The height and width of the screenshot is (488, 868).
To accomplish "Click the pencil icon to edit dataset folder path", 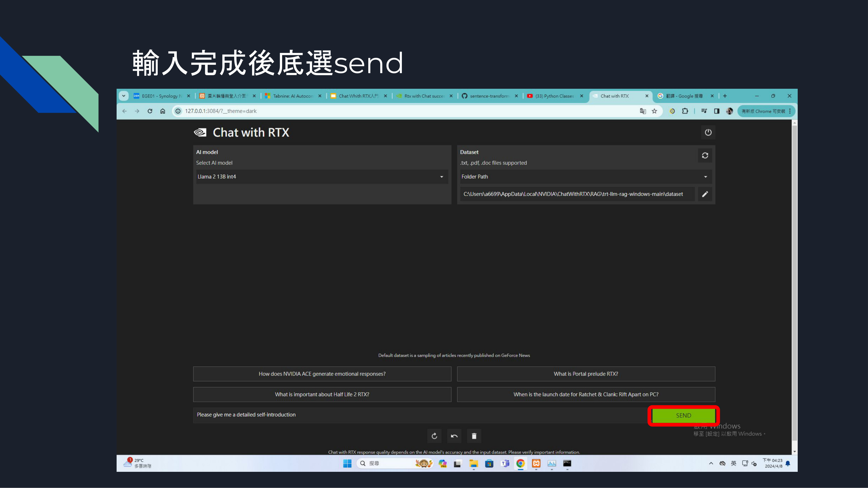I will pyautogui.click(x=705, y=194).
